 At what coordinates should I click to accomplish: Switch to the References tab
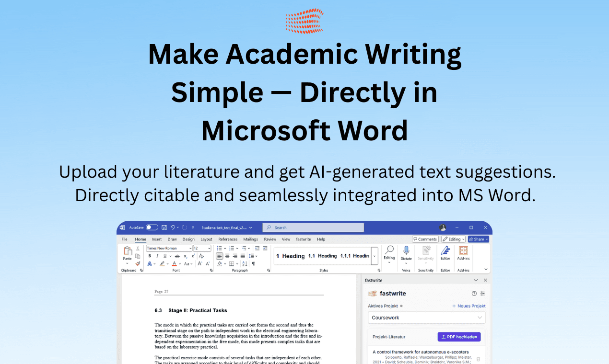(x=228, y=239)
